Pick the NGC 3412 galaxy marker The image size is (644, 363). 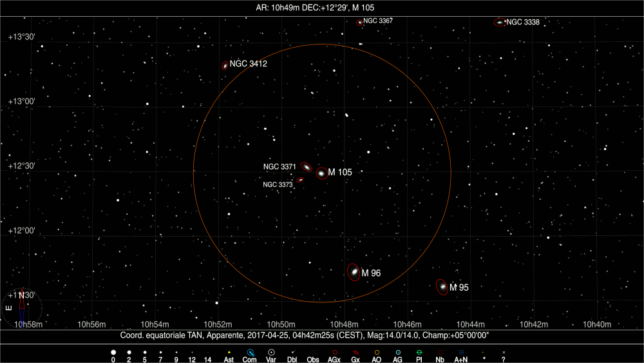pos(225,65)
